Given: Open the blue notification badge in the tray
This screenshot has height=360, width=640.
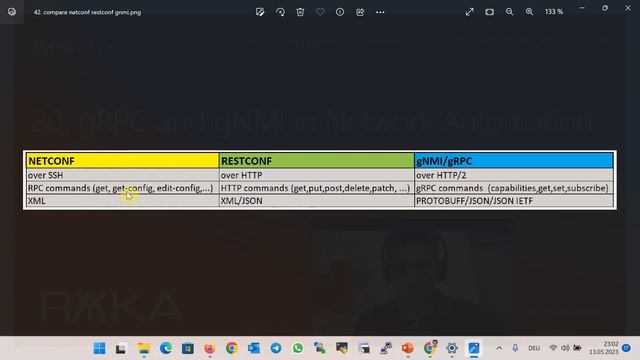Looking at the screenshot, I should pos(627,348).
